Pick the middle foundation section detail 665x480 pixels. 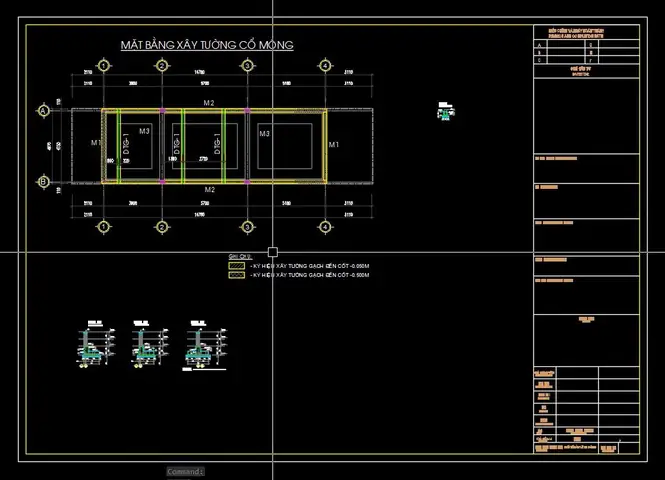(x=149, y=344)
